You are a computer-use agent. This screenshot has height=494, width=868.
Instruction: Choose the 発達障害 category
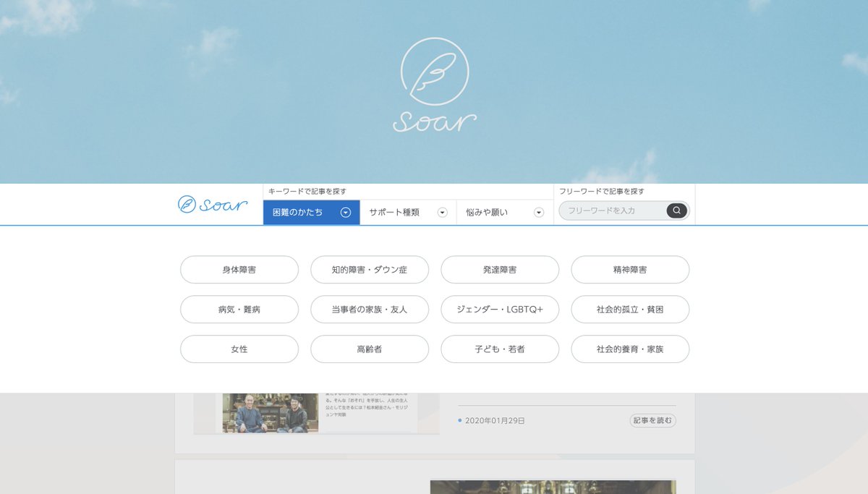point(500,270)
